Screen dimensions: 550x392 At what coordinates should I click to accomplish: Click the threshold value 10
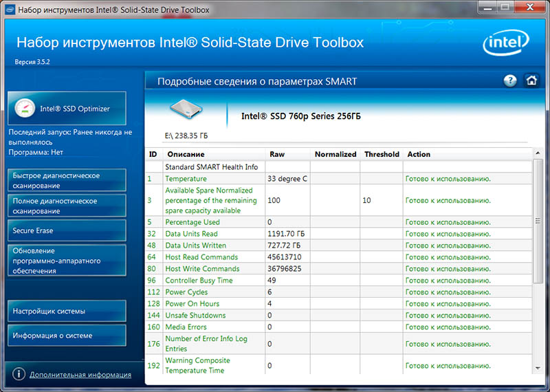point(366,200)
